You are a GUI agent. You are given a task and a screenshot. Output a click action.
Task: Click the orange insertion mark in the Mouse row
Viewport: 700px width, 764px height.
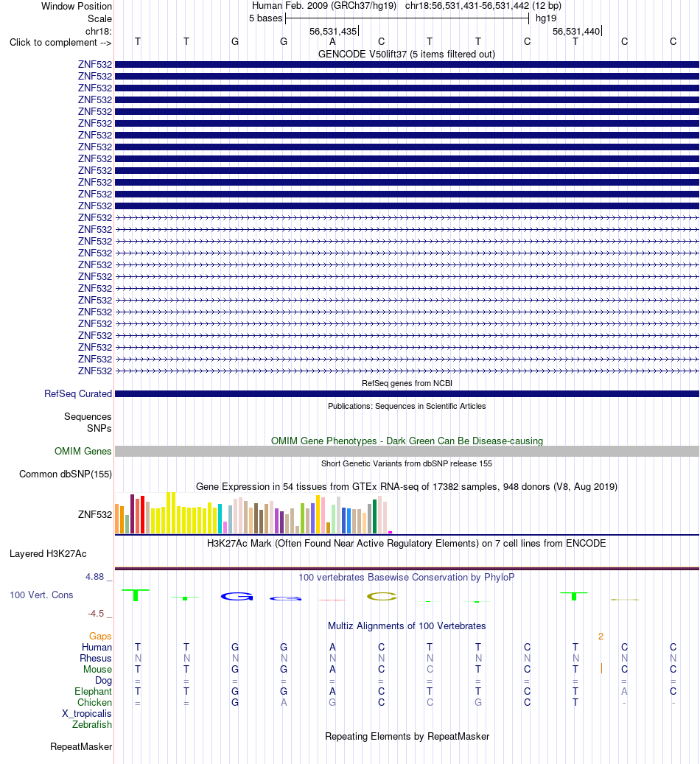tap(601, 668)
